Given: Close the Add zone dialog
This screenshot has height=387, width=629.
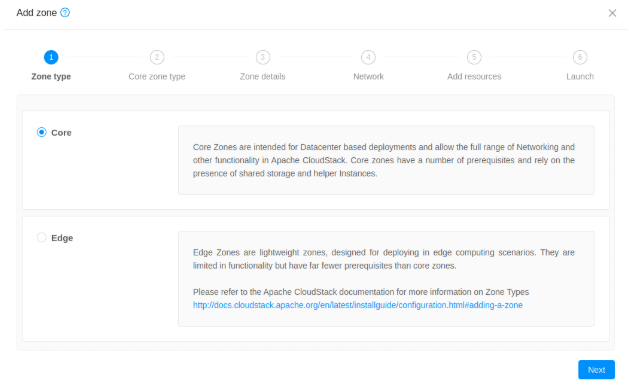Looking at the screenshot, I should tap(612, 13).
